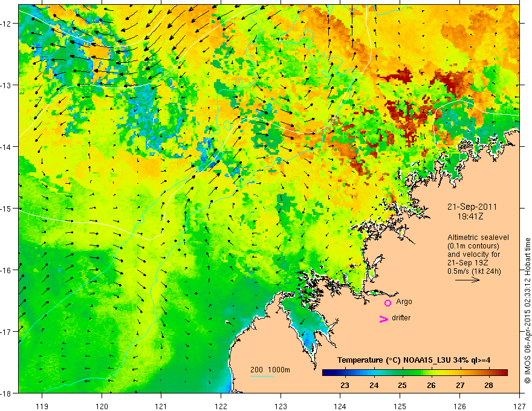Click the 127 longitude axis label

[x=519, y=406]
